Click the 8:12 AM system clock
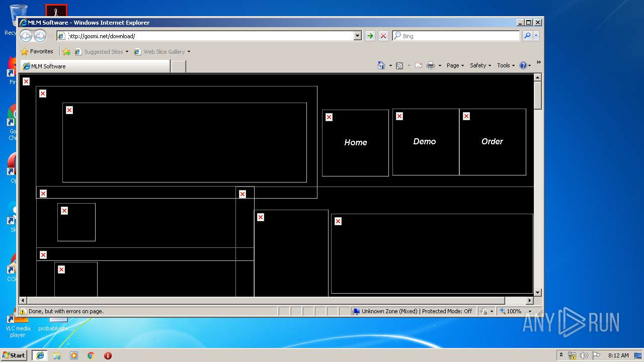 (618, 355)
